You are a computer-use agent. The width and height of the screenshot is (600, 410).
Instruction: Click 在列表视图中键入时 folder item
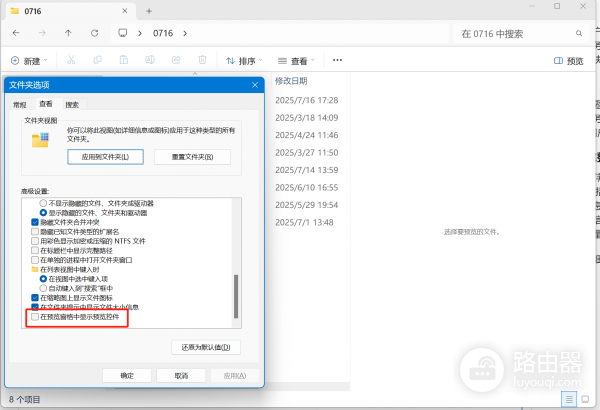coord(65,270)
